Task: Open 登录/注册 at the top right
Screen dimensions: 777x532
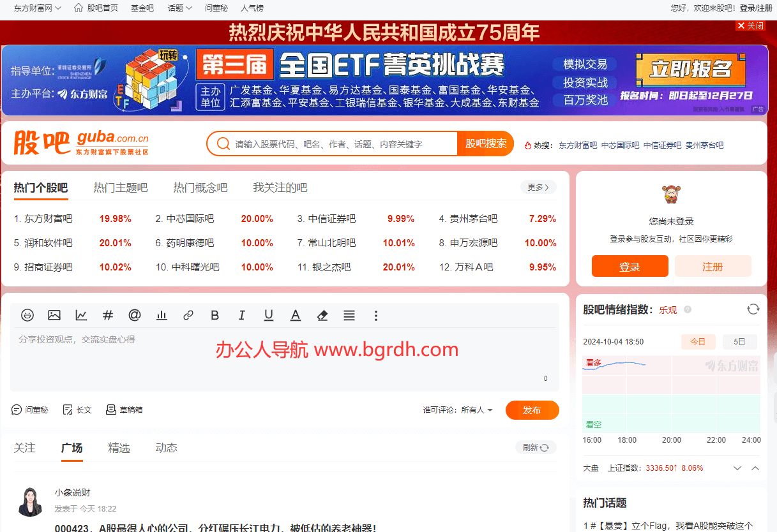Action: pos(756,8)
